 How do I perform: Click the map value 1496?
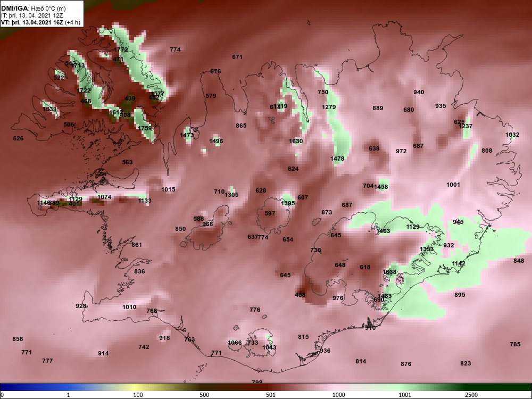coord(216,141)
